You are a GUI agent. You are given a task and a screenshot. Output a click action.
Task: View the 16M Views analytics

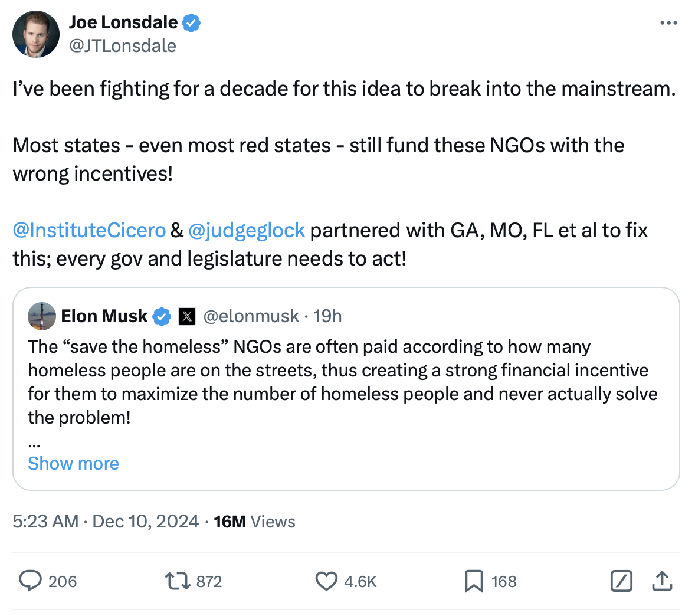[x=254, y=522]
